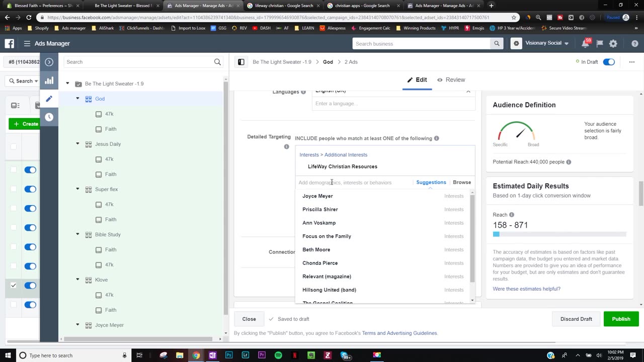Collapse the Klove ad set
The image size is (644, 362).
click(x=77, y=280)
